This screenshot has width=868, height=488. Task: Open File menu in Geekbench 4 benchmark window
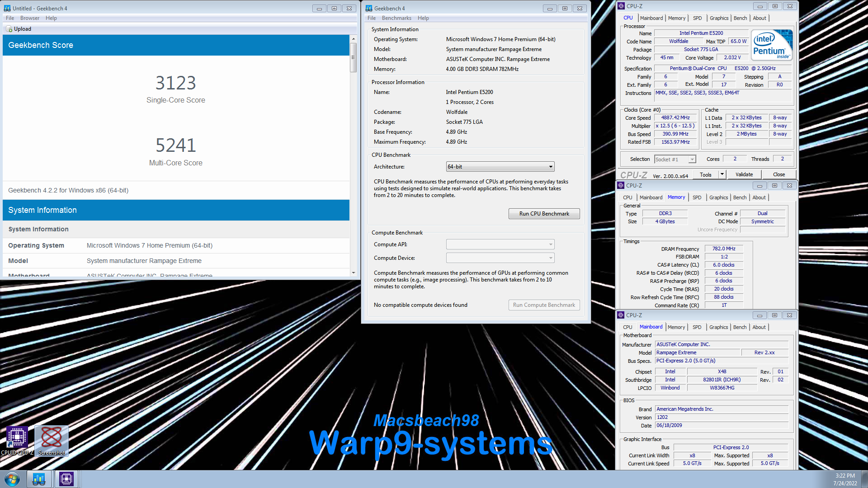(372, 18)
